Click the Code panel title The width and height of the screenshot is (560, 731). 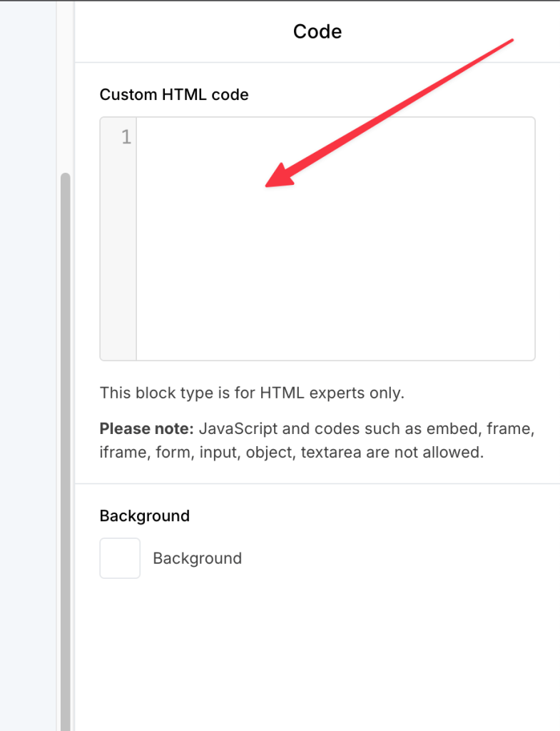pyautogui.click(x=317, y=31)
